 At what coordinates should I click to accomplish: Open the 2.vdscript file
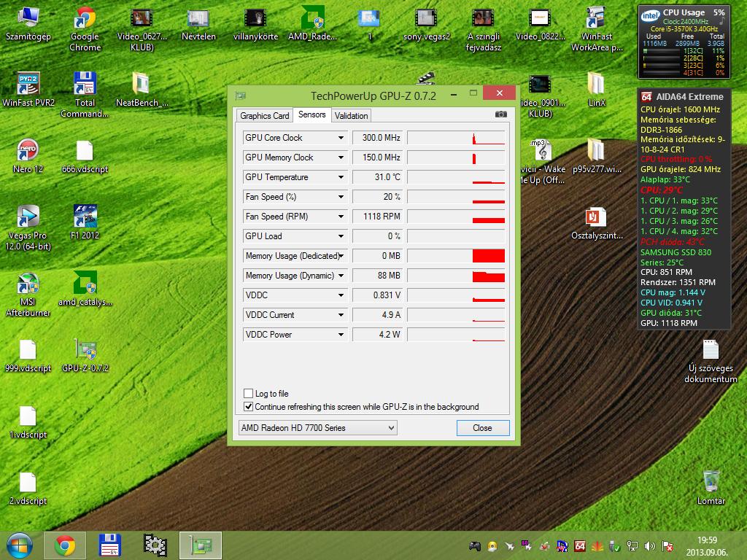(28, 488)
